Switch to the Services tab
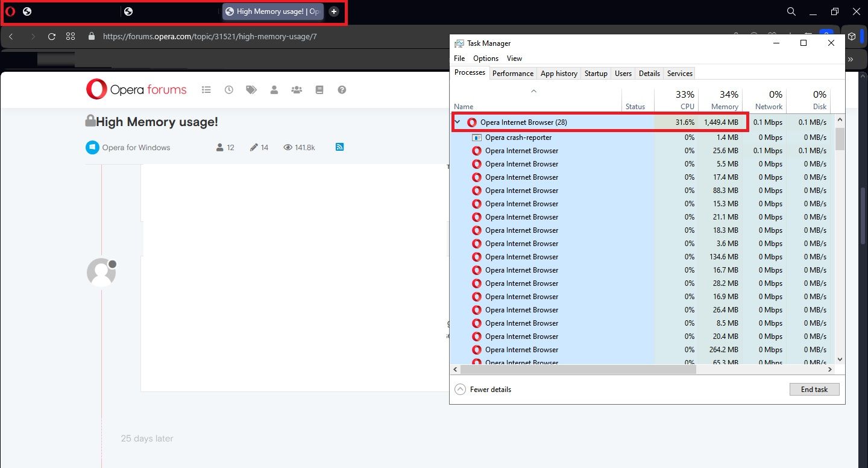The width and height of the screenshot is (868, 468). 680,74
